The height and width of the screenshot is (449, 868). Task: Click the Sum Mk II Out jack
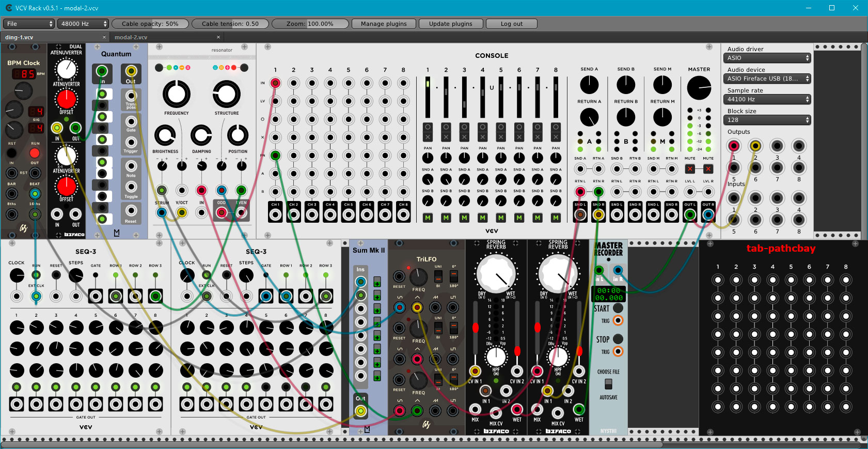pos(361,411)
